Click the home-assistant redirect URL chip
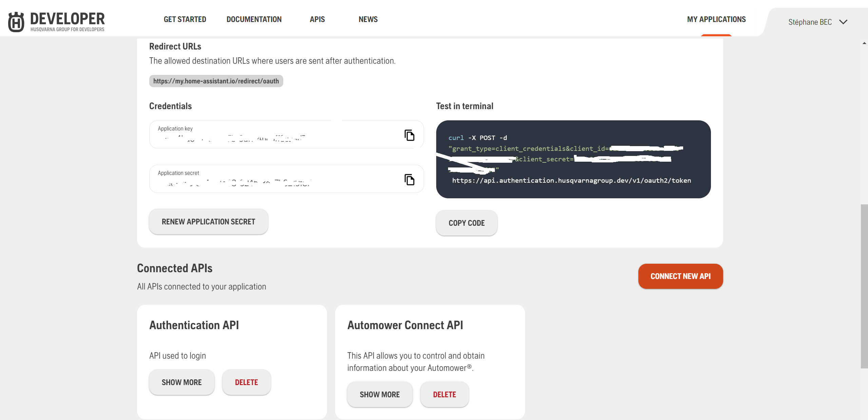The height and width of the screenshot is (420, 868). 216,81
